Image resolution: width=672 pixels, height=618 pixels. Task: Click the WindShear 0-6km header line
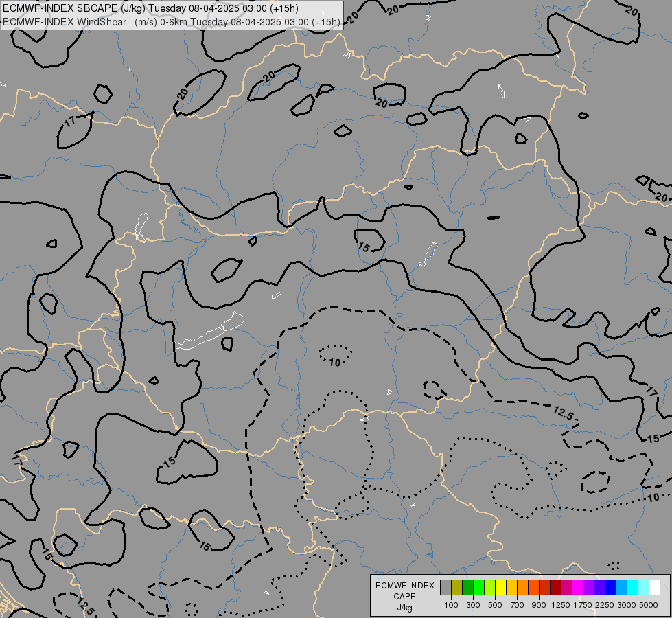tap(172, 22)
